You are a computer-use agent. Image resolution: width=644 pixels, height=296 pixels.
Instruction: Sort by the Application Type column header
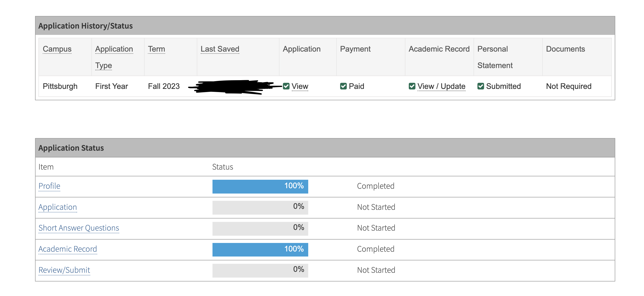click(x=114, y=49)
